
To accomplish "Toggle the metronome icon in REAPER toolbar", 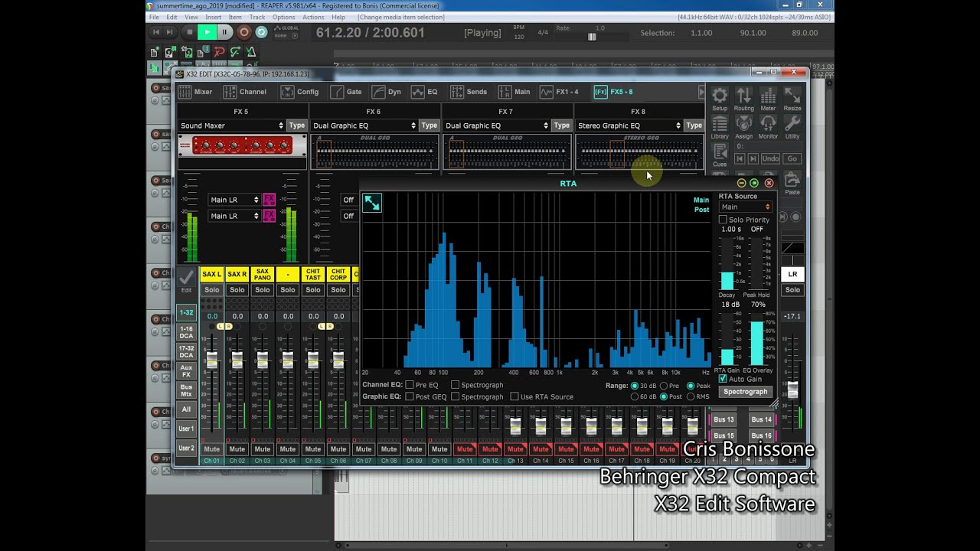I will tap(250, 52).
